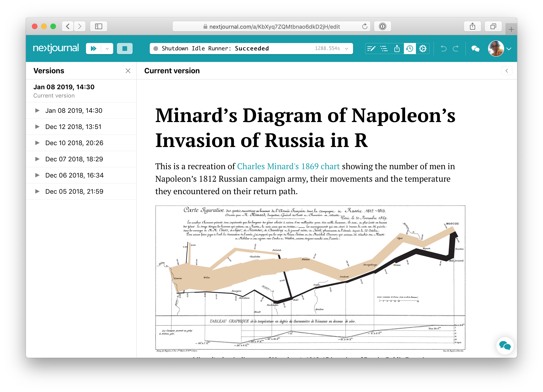Expand the Dec 12 2018, 13:51 version
This screenshot has height=392, width=543.
pyautogui.click(x=37, y=127)
